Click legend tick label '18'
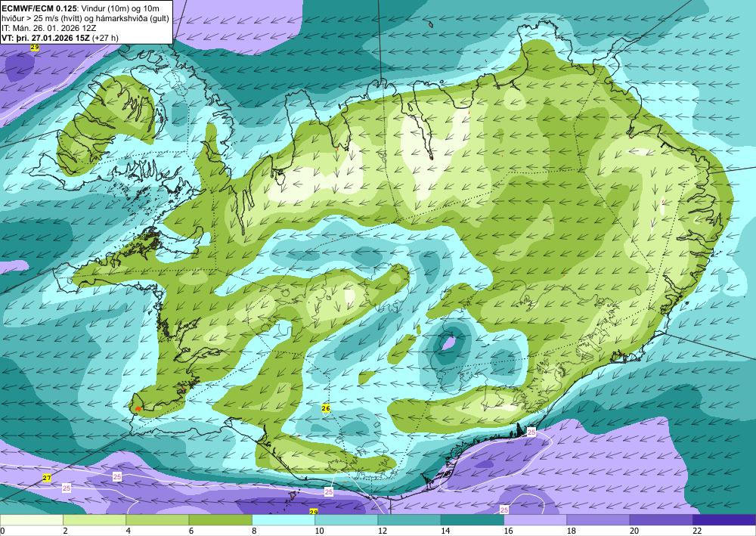 (572, 531)
